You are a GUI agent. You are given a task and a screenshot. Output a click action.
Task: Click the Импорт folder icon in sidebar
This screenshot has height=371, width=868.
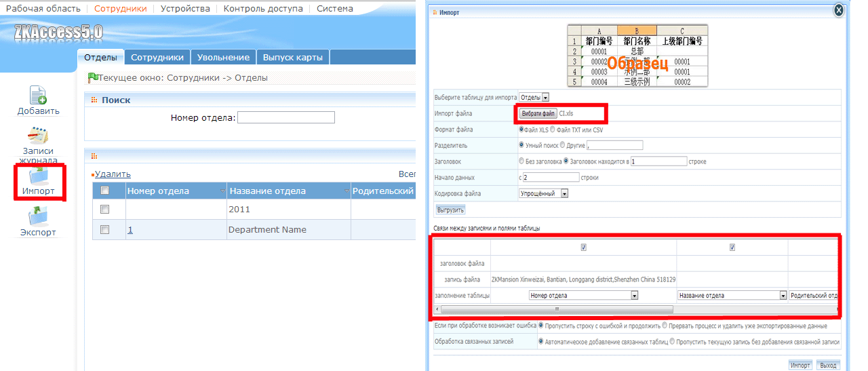[x=38, y=176]
